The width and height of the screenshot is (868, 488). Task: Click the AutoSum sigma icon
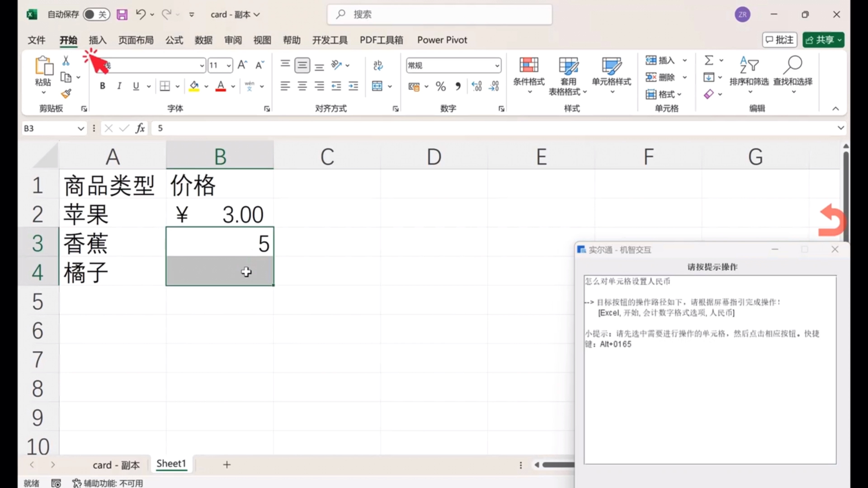[x=709, y=61]
